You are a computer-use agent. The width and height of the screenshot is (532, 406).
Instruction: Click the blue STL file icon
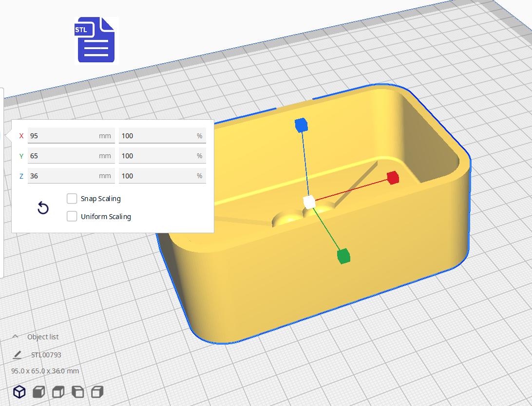click(96, 40)
